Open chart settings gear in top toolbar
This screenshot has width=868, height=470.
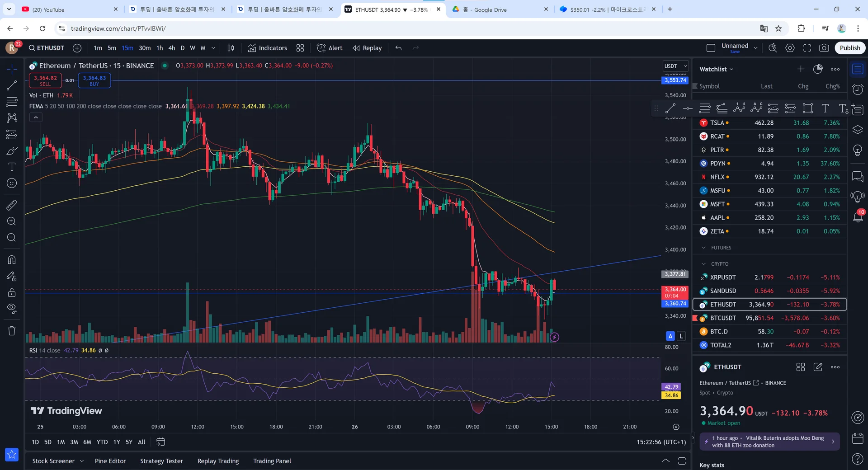click(x=790, y=48)
